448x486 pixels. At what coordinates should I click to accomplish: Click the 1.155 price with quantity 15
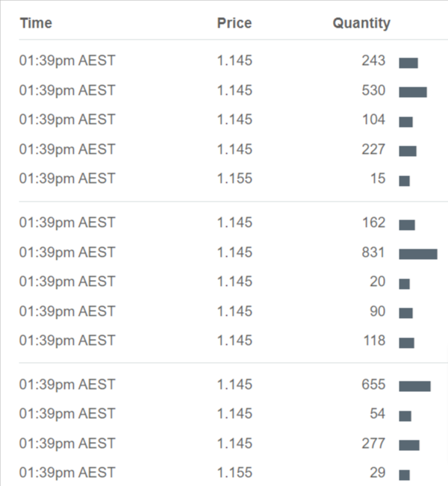tap(234, 178)
